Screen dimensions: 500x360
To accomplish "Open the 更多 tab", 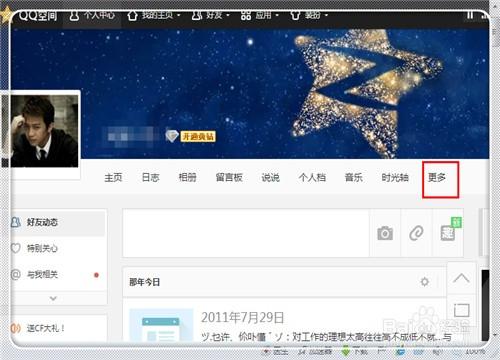I will 437,178.
